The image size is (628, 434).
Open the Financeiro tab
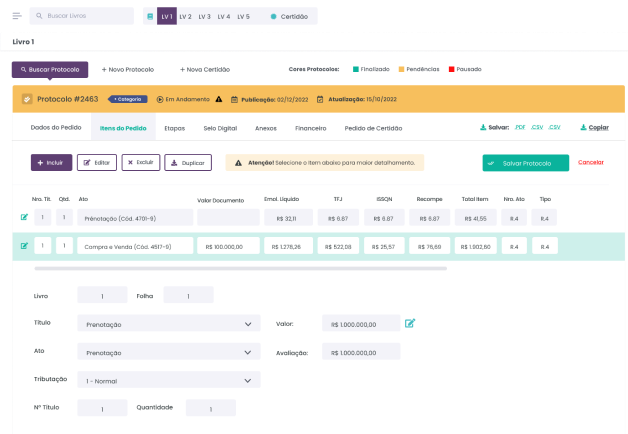310,128
